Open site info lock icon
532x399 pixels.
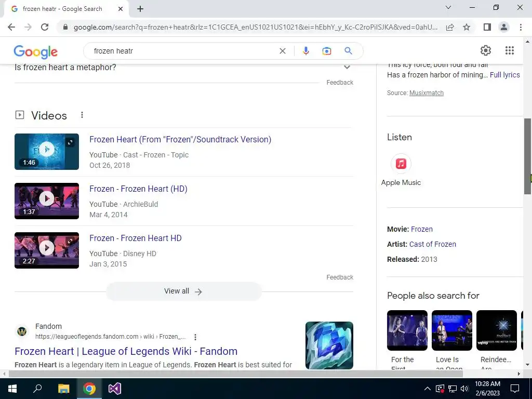point(65,27)
